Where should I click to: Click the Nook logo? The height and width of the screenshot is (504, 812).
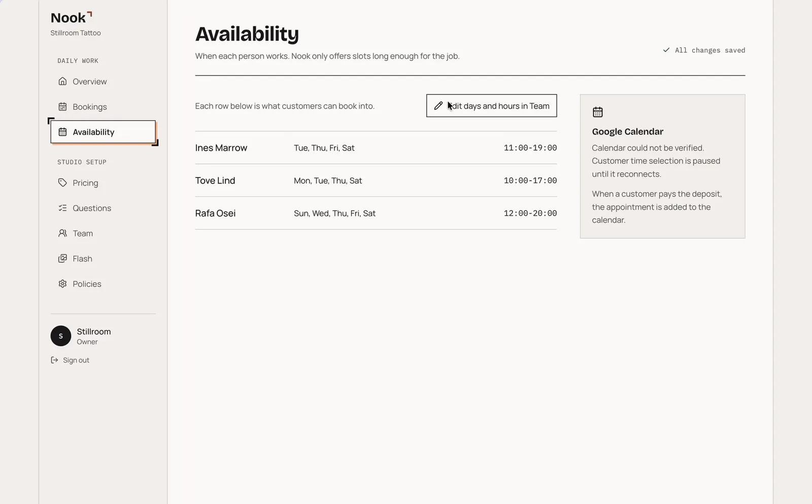pos(72,18)
